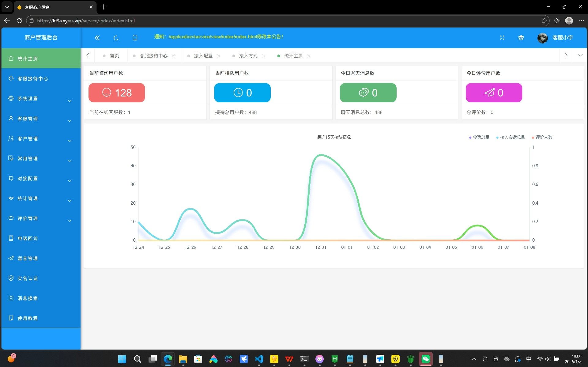Open 实名认证 sidebar item

(x=28, y=278)
